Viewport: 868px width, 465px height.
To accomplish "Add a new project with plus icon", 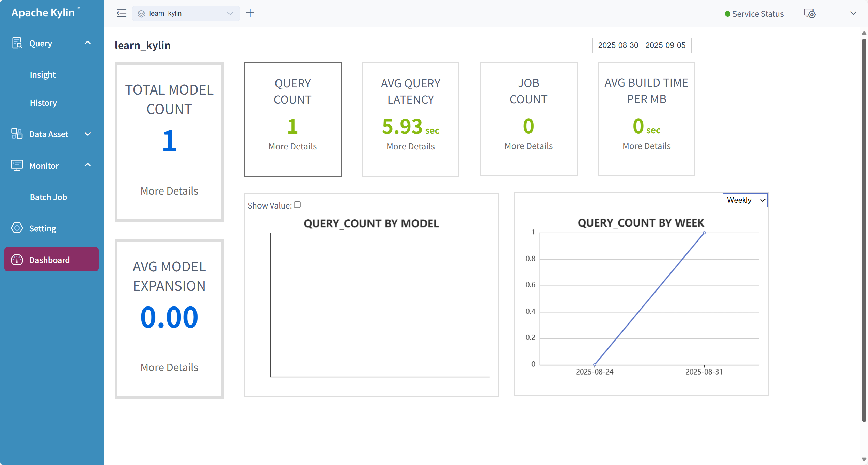I will [x=250, y=13].
